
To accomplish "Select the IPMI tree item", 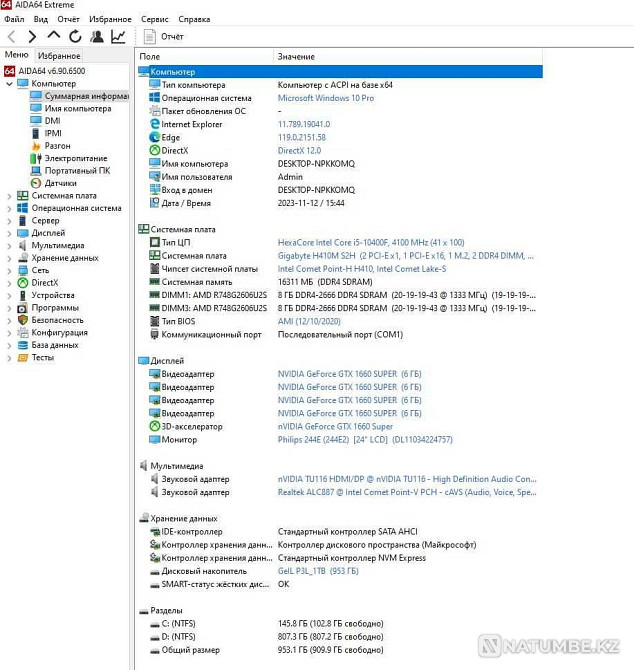I will (46, 133).
